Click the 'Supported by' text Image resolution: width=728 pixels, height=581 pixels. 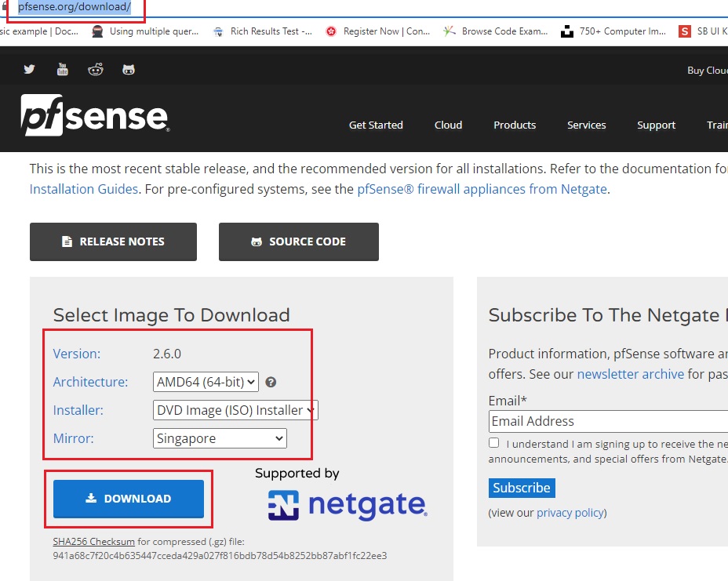[297, 474]
